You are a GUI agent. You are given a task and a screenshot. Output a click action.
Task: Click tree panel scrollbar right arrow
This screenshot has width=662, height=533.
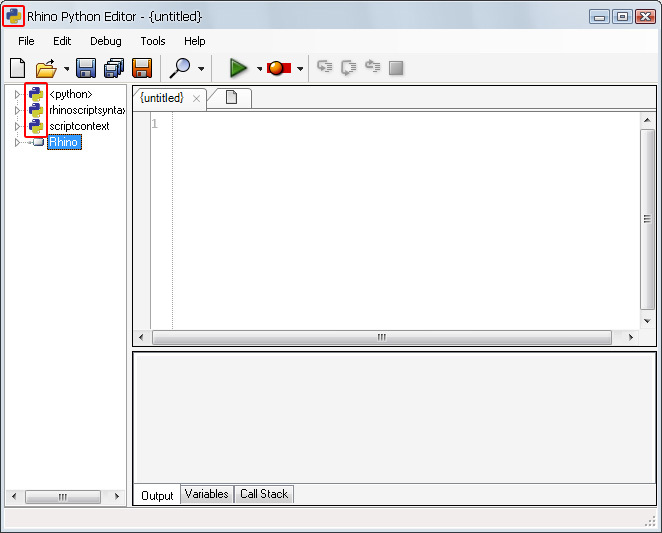click(117, 496)
